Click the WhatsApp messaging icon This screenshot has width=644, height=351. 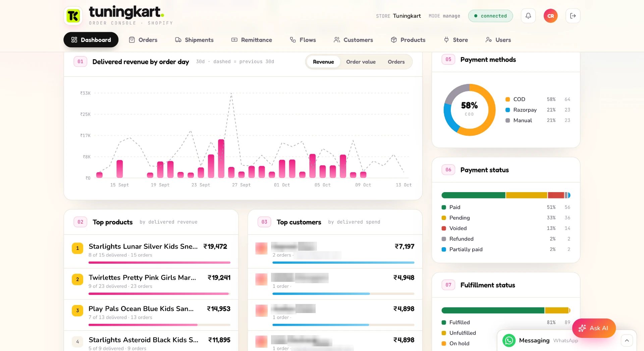coord(509,340)
